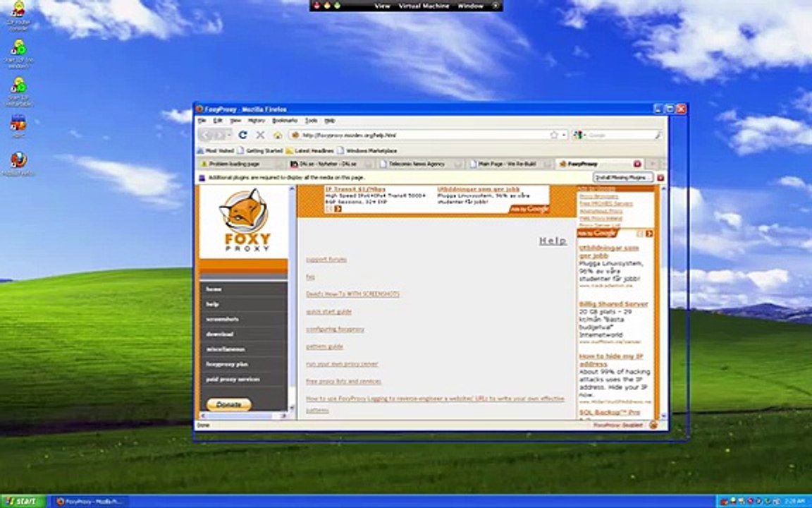
Task: Open the Windows Marketplace bookmark
Action: [x=367, y=151]
